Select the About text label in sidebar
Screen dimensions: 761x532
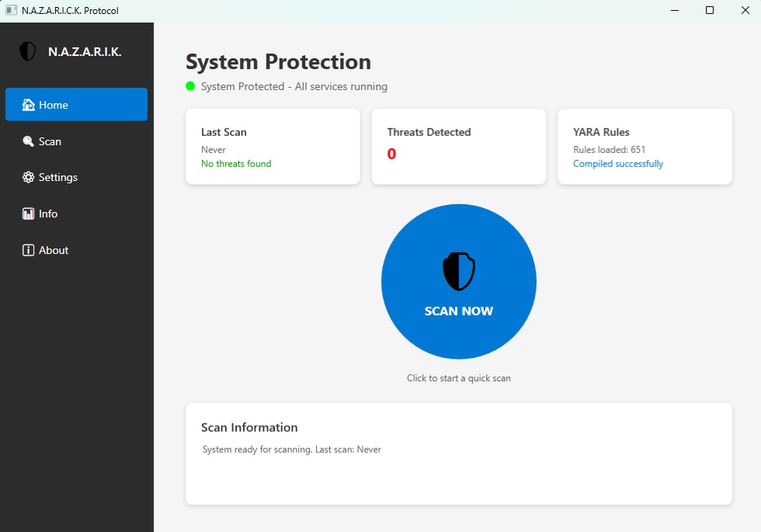click(54, 250)
